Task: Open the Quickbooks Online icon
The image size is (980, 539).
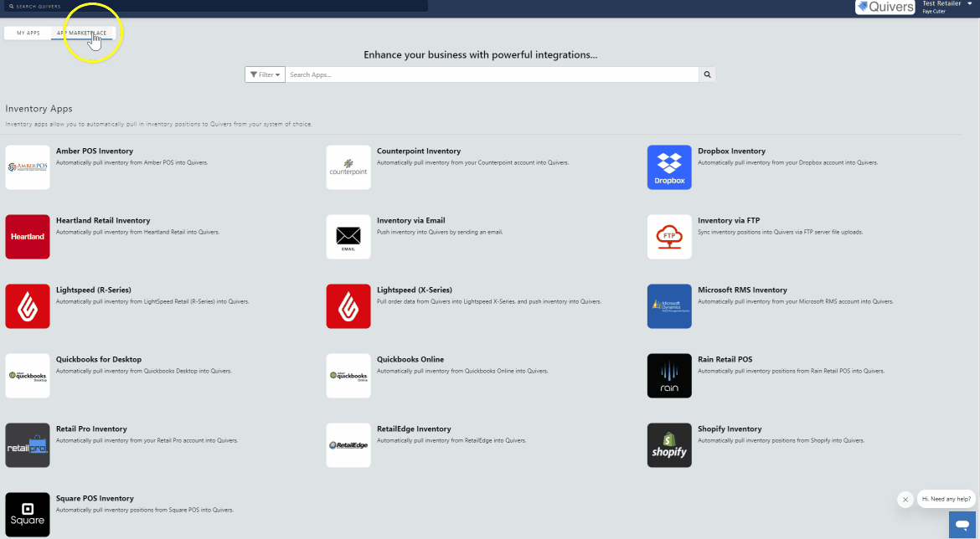Action: point(348,376)
